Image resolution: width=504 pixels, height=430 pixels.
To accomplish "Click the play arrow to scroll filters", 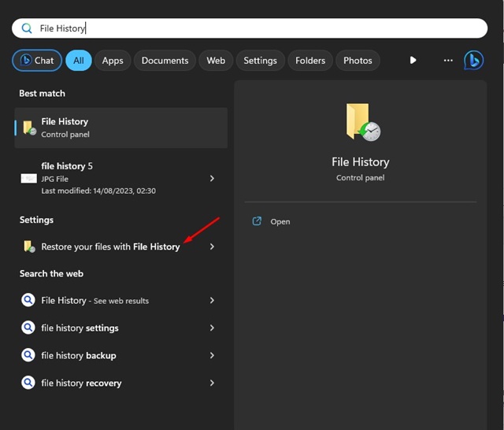I will pos(413,61).
